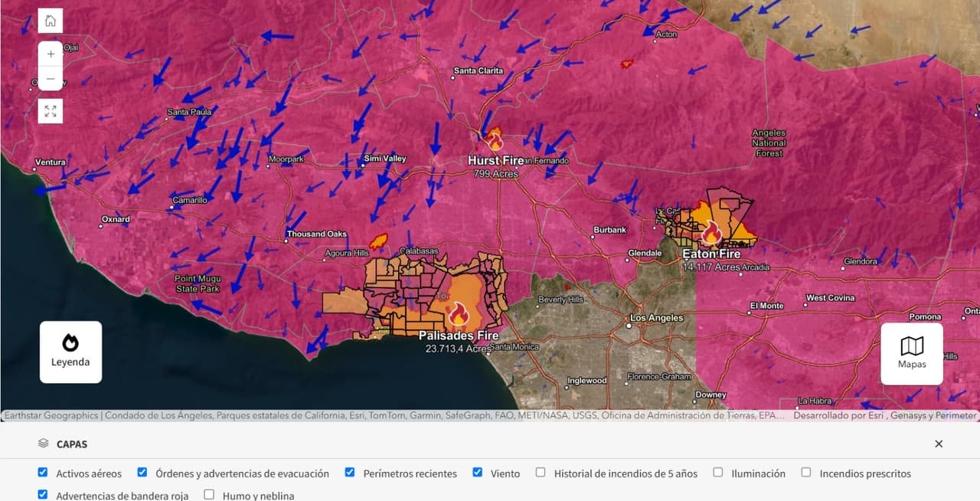
Task: Enable the Humo y neblina layer
Action: click(208, 496)
